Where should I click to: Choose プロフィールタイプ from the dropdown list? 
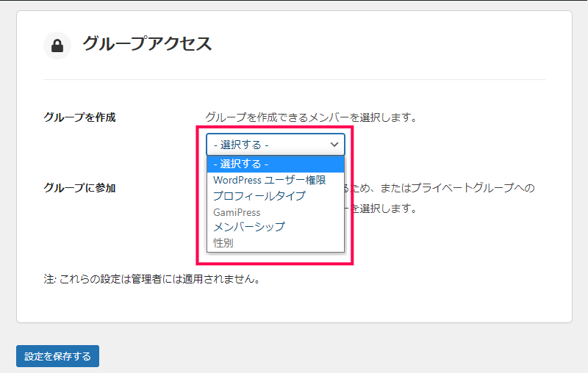[x=275, y=196]
